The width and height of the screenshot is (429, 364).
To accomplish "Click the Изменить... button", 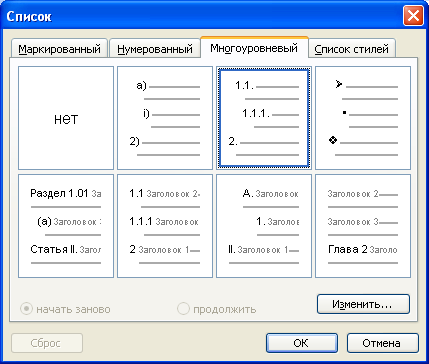I will tap(363, 304).
